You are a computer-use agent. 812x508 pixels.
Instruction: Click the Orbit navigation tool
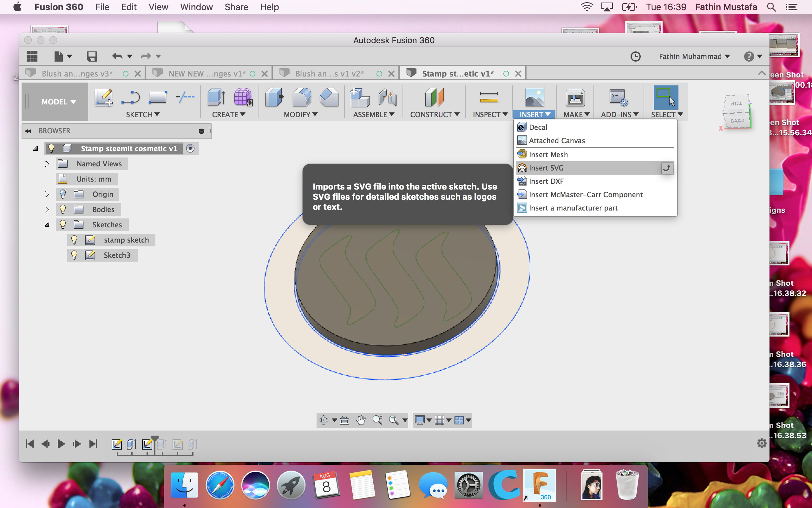point(324,420)
